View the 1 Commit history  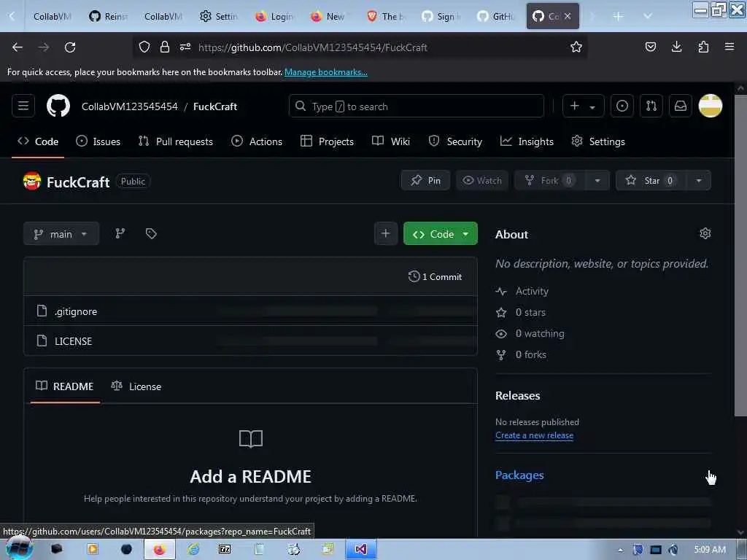435,276
